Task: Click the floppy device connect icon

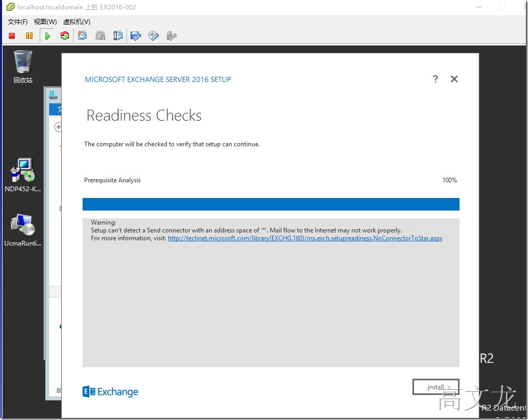Action: (x=136, y=36)
